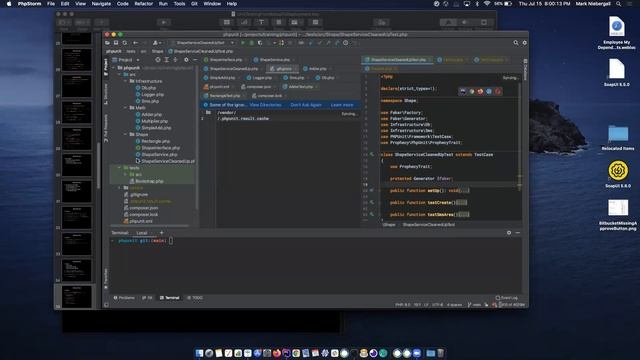
Task: Click the Learn more link
Action: (342, 105)
